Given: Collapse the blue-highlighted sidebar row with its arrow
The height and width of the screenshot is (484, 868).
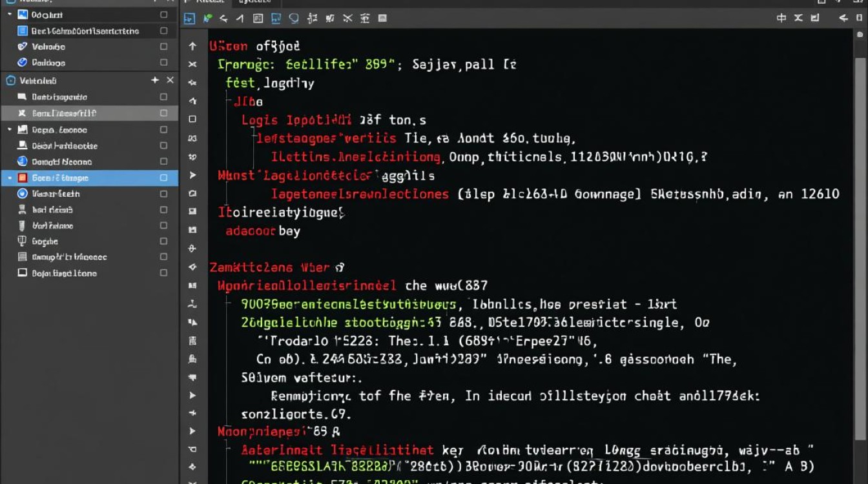Looking at the screenshot, I should (x=9, y=177).
